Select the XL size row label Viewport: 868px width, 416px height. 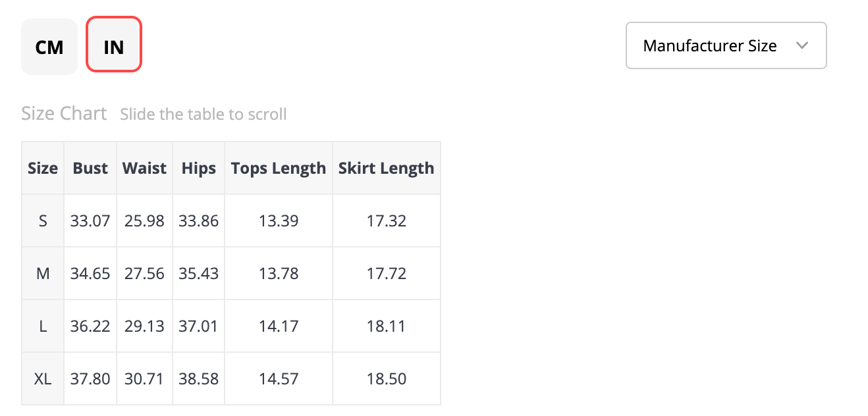pos(43,378)
